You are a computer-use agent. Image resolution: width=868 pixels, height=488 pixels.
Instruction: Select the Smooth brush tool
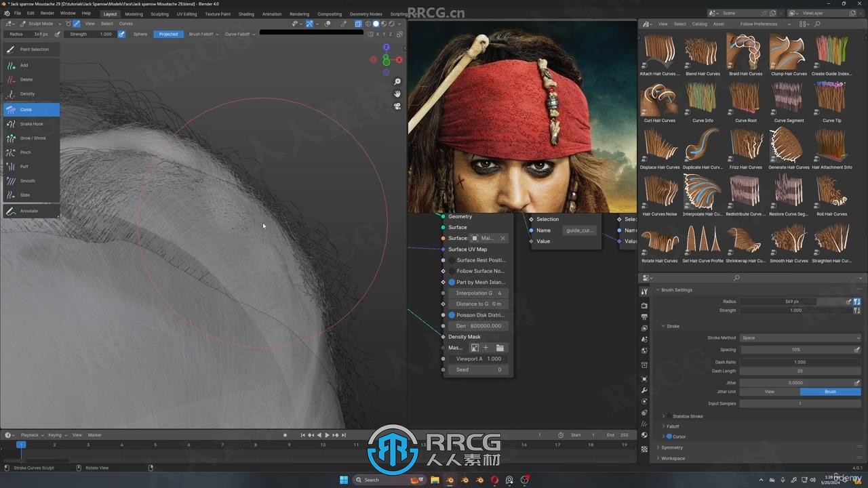tap(31, 181)
